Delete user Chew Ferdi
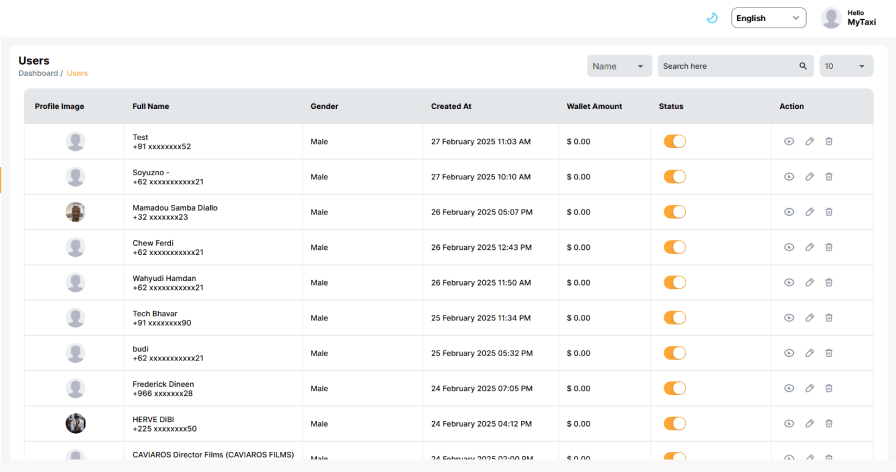 coord(829,247)
